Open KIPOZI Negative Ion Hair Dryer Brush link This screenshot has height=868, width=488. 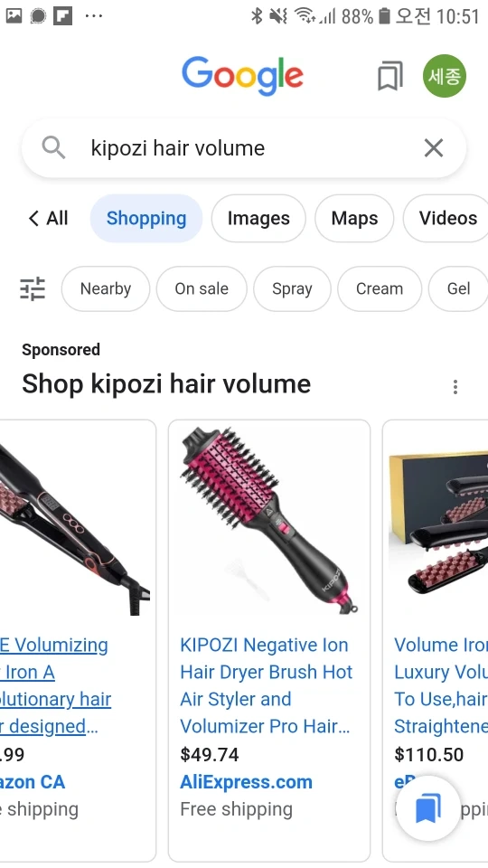[x=266, y=685]
